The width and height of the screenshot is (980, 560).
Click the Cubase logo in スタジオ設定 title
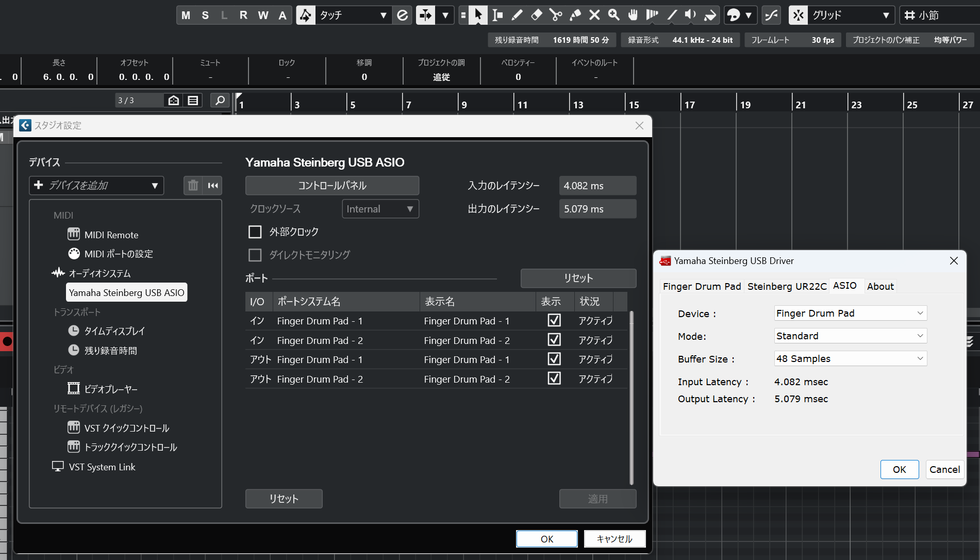pyautogui.click(x=25, y=125)
